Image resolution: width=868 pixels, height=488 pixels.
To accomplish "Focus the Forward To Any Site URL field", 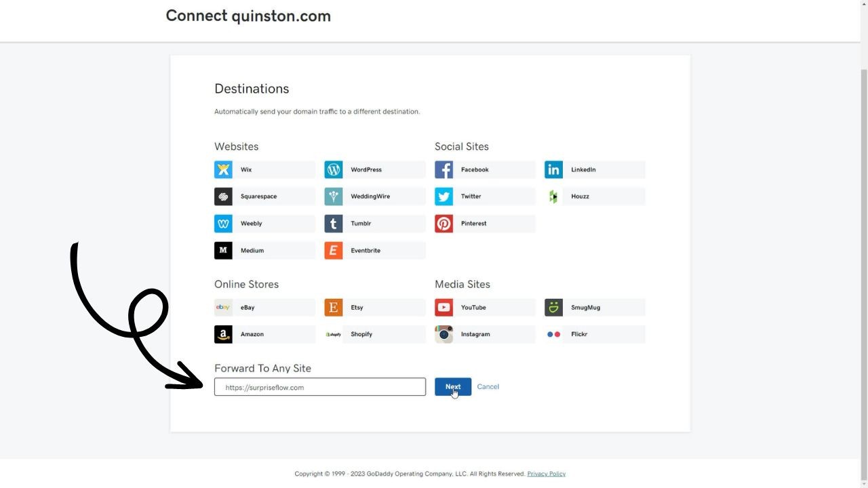I will pos(320,387).
